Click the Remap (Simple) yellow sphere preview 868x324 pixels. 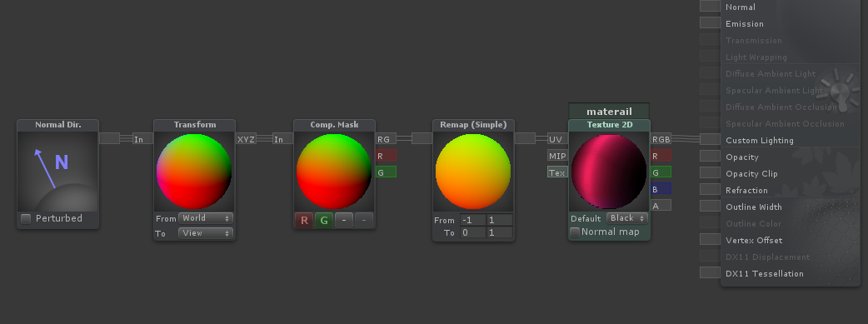473,171
